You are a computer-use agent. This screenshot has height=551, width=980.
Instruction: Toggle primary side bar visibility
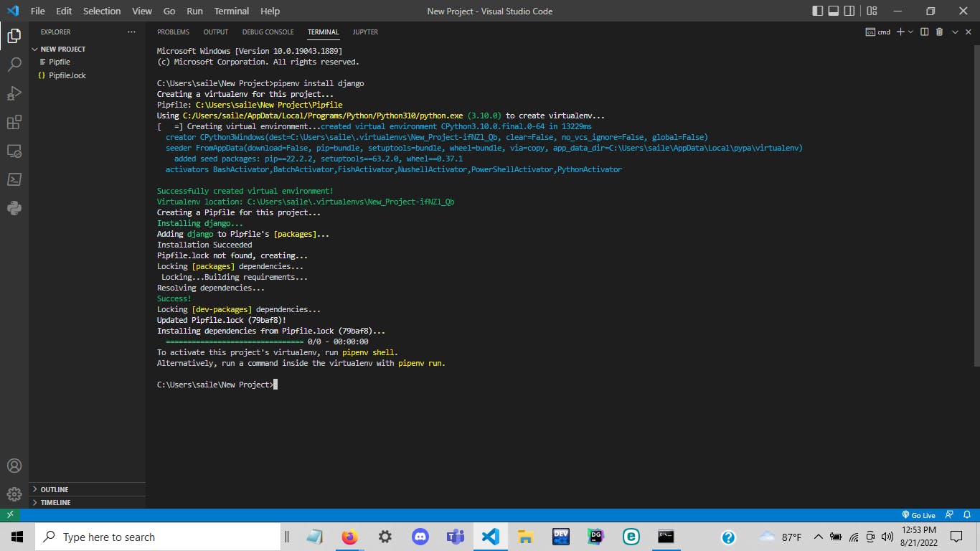[x=818, y=11]
